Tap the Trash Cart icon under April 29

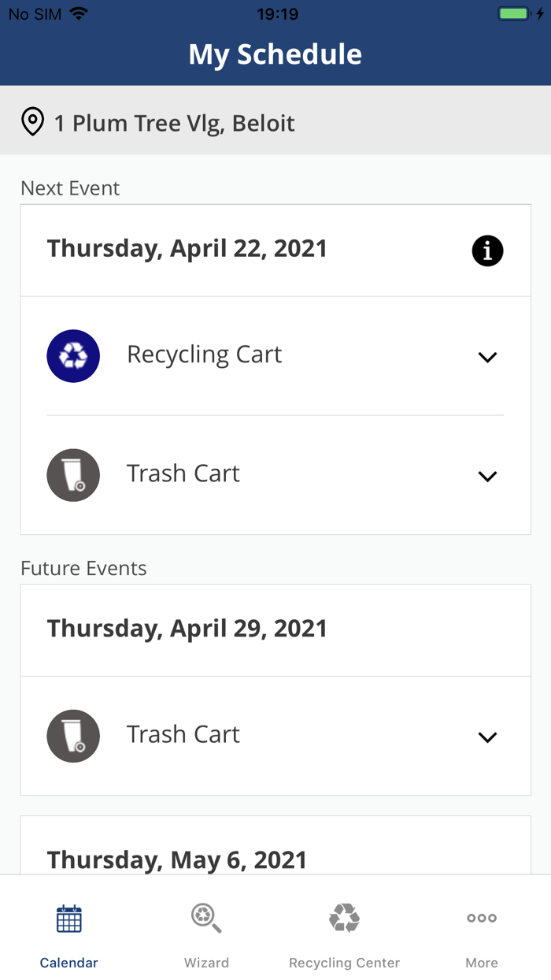coord(73,736)
